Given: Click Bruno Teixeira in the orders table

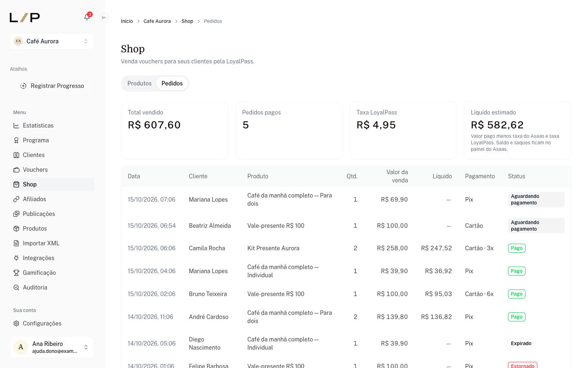Looking at the screenshot, I should [208, 294].
